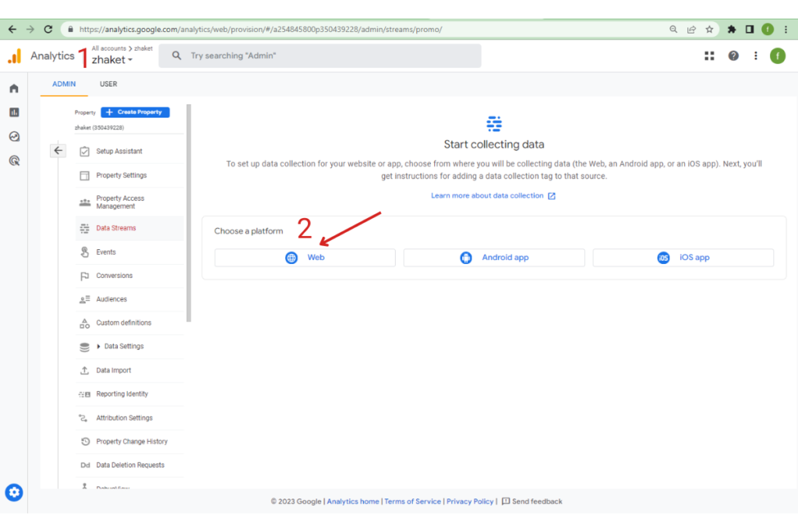798x532 pixels.
Task: Switch to the USER tab
Action: pos(108,84)
